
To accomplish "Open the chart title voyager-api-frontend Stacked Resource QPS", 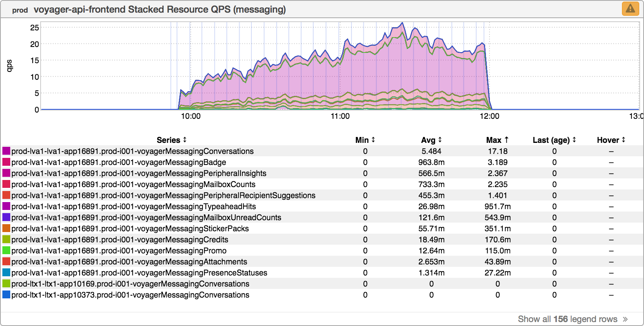I will 160,9.
